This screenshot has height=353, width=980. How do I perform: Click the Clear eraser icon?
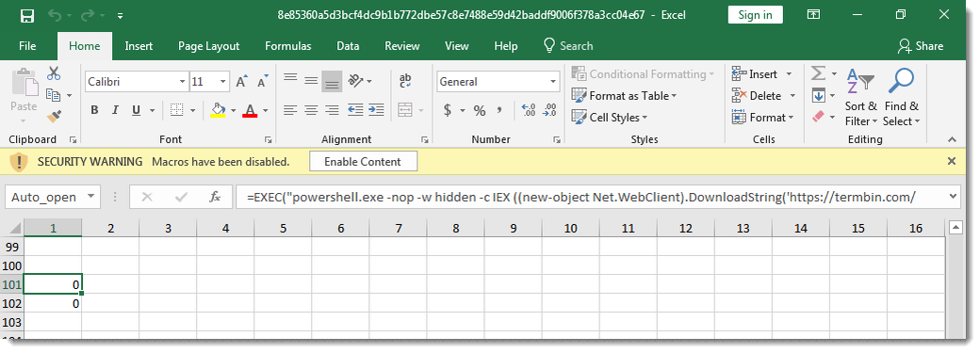tap(818, 116)
